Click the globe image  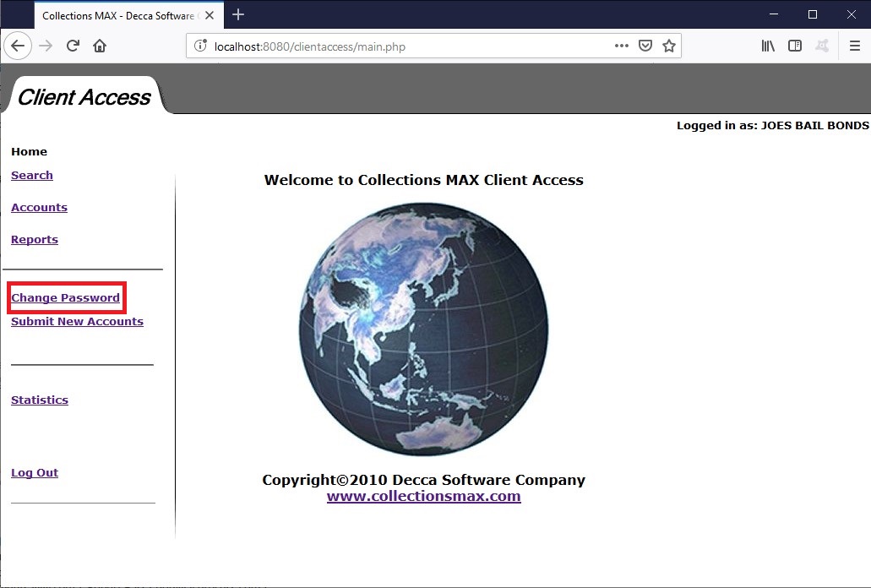(x=424, y=329)
